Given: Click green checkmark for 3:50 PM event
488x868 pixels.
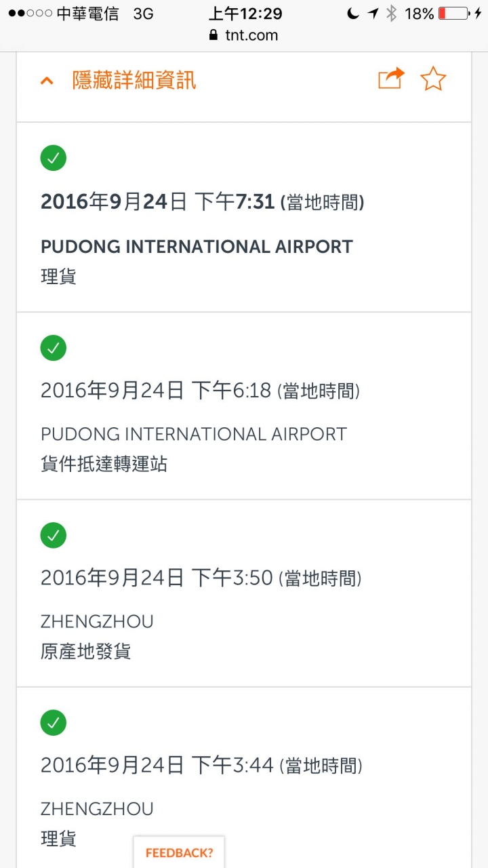Looking at the screenshot, I should pos(53,535).
